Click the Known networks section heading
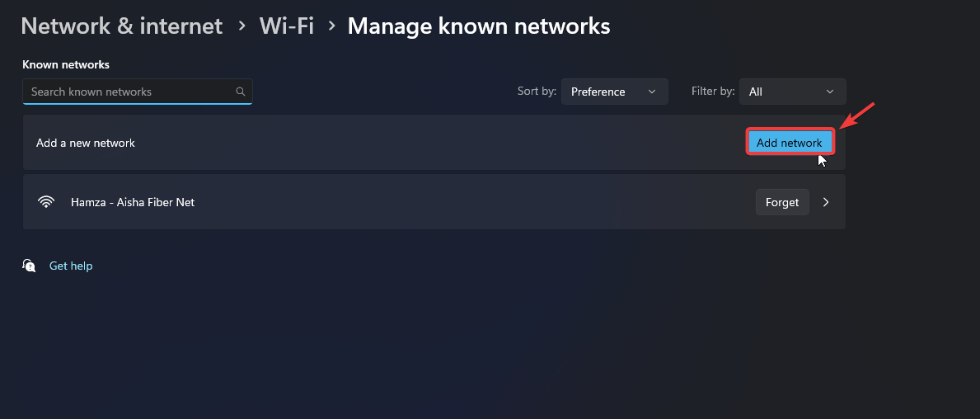980x419 pixels. [x=66, y=64]
